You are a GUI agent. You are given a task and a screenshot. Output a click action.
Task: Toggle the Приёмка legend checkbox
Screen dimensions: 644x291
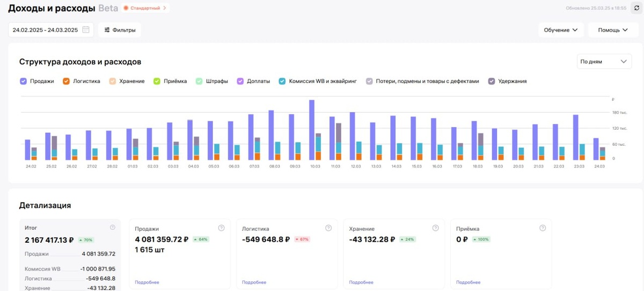(157, 81)
